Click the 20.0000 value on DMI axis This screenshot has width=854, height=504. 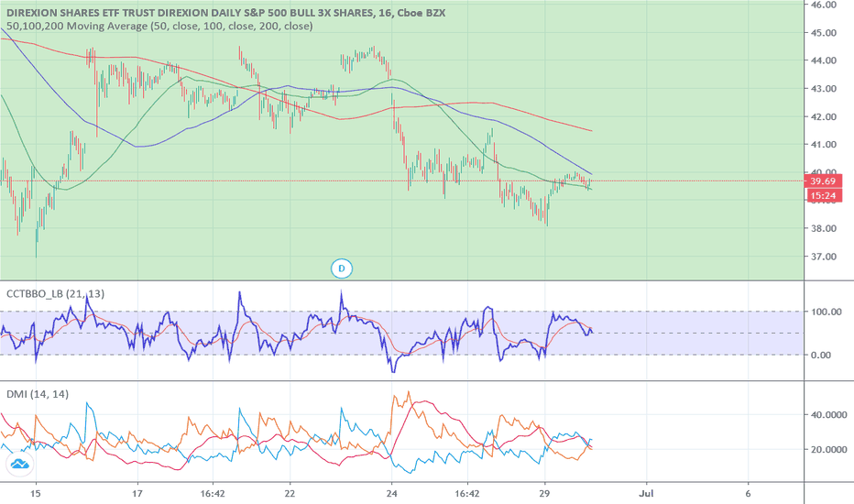click(x=828, y=450)
